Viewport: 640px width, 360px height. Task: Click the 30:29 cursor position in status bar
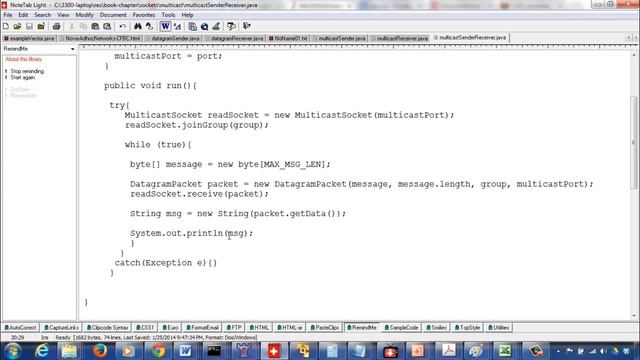tap(17, 338)
